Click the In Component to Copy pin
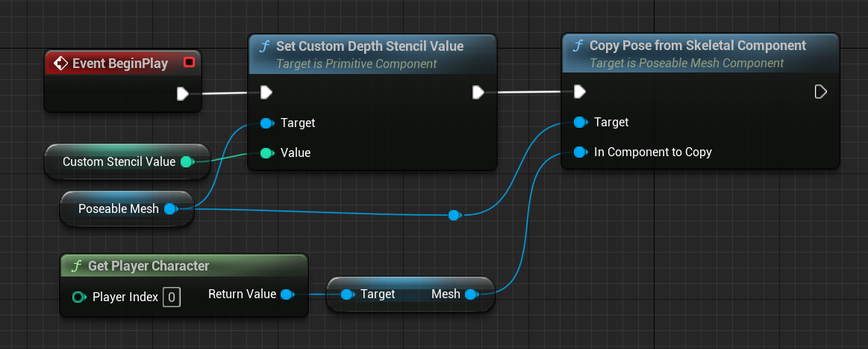The height and width of the screenshot is (349, 868). pyautogui.click(x=580, y=152)
